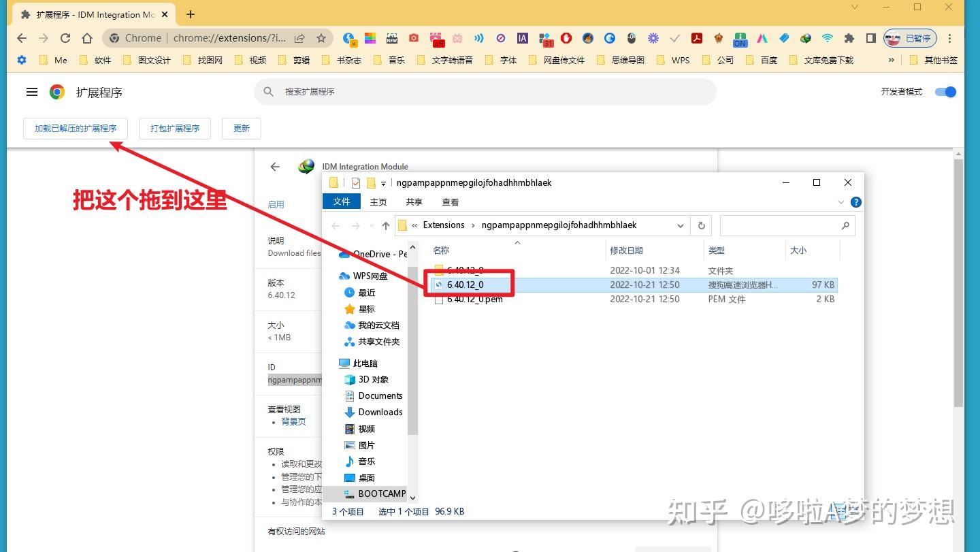This screenshot has width=980, height=552.
Task: Select the 6.40.12_0.pem file
Action: [x=475, y=299]
